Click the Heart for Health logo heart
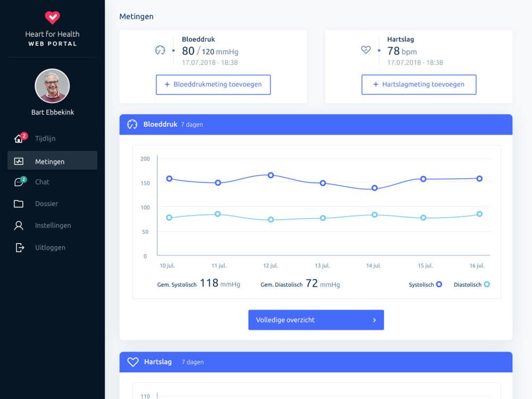The height and width of the screenshot is (399, 532). click(52, 18)
